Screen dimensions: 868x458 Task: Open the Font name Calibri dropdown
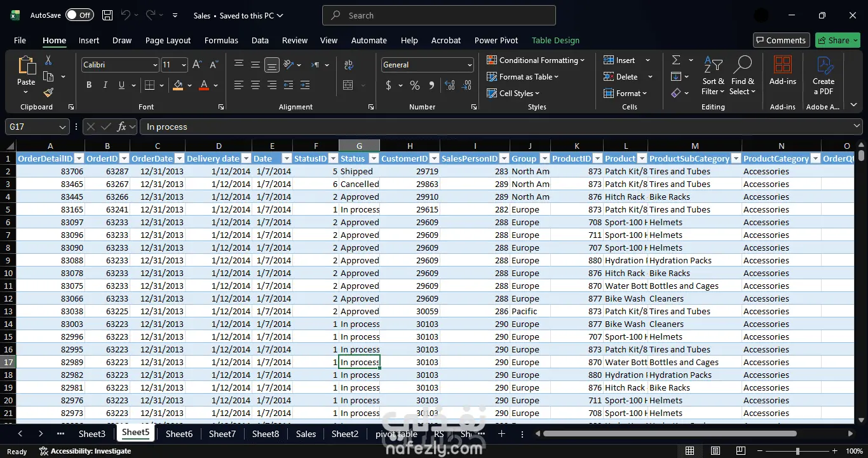pos(154,65)
